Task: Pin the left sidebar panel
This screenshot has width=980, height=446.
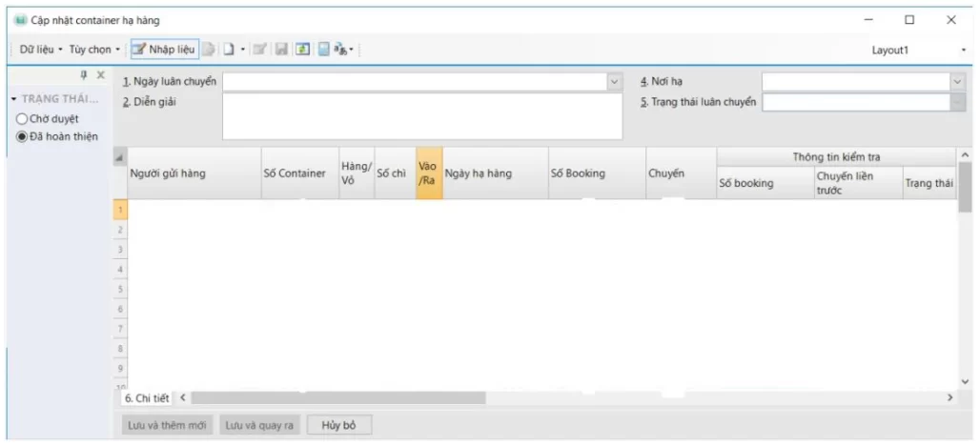Action: tap(84, 74)
